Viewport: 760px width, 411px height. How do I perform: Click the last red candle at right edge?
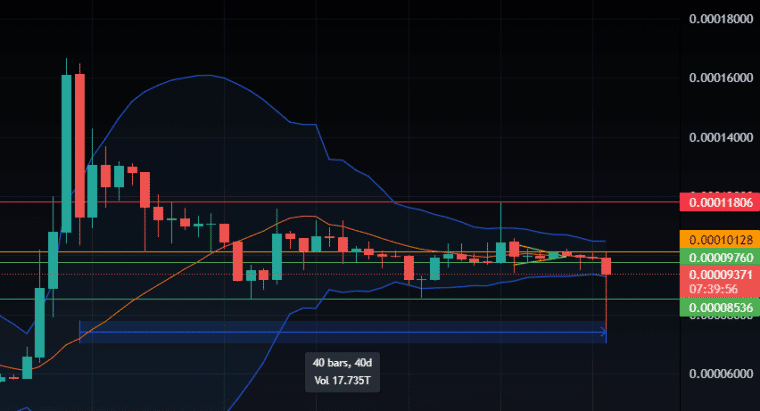606,266
